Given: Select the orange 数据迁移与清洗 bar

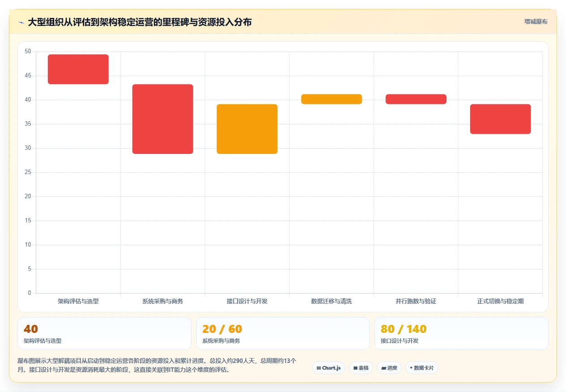Looking at the screenshot, I should pos(331,99).
